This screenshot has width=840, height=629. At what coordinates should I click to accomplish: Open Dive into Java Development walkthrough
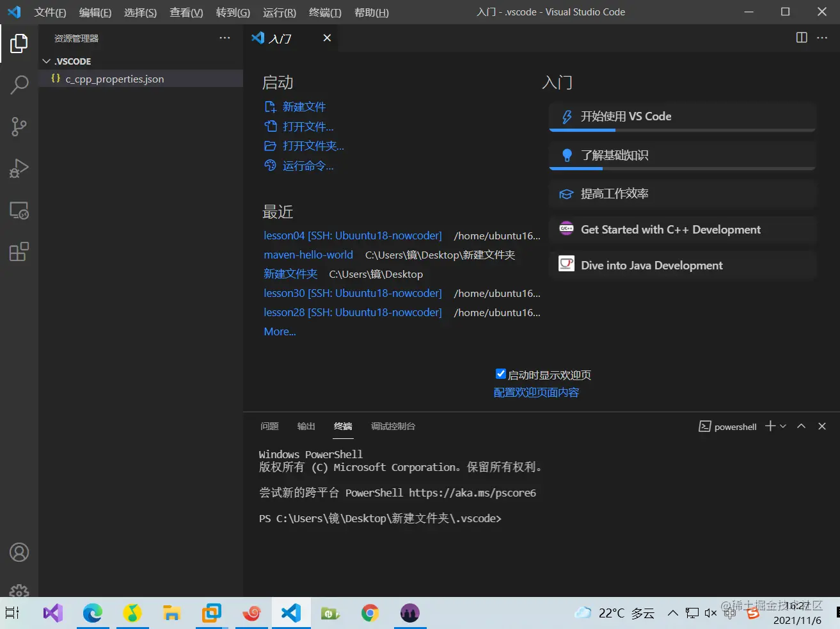tap(682, 266)
